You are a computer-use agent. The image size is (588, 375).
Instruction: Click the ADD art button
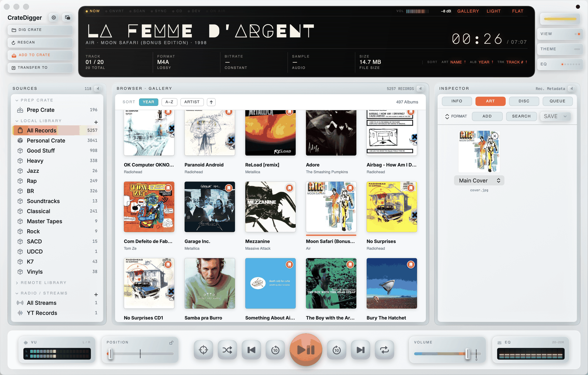[487, 116]
